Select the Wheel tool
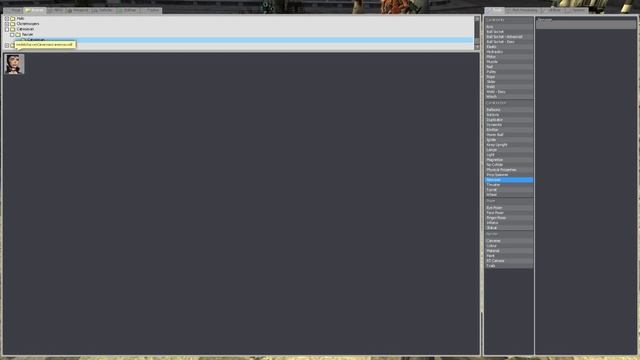The image size is (640, 360). point(509,195)
